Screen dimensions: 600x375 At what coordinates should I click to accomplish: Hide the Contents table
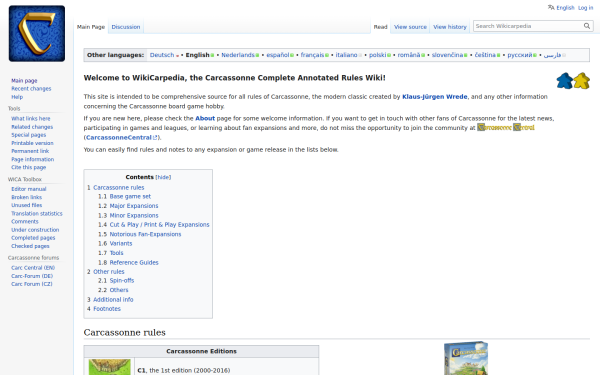tap(163, 177)
